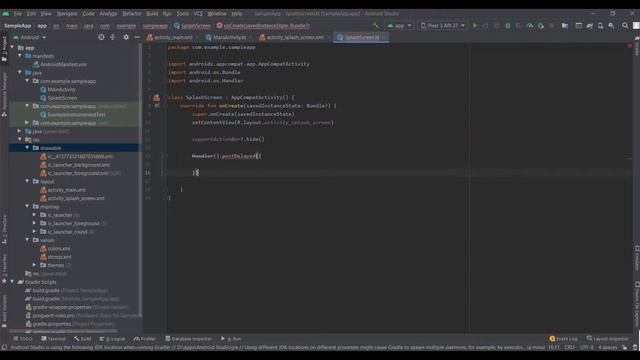640x360 pixels.
Task: Collapse the Gradle Scripts node
Action: tap(12, 282)
